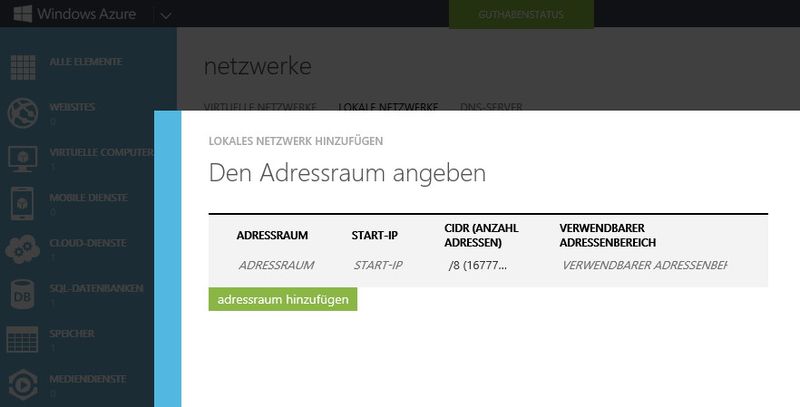The width and height of the screenshot is (800, 407).
Task: Open the Mobile Dienste phone icon
Action: (x=22, y=204)
